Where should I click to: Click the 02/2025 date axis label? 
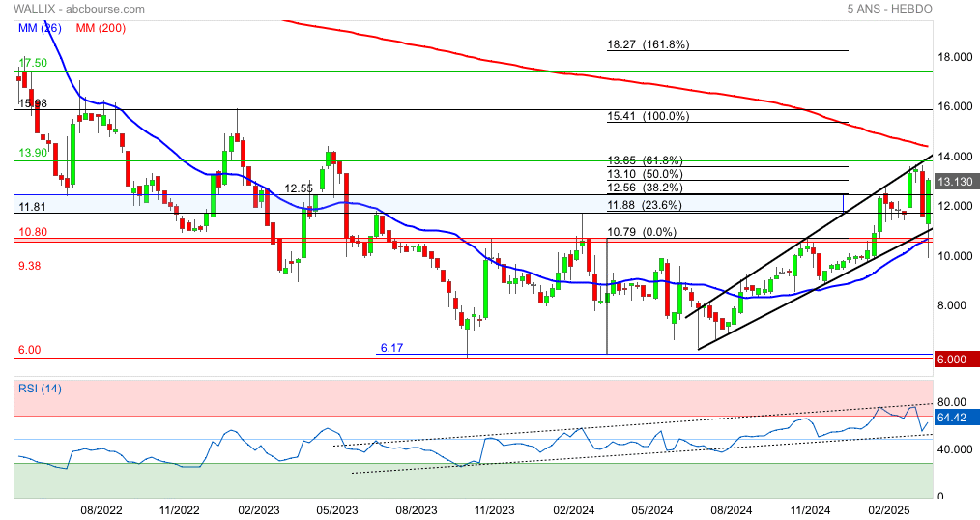coord(889,510)
